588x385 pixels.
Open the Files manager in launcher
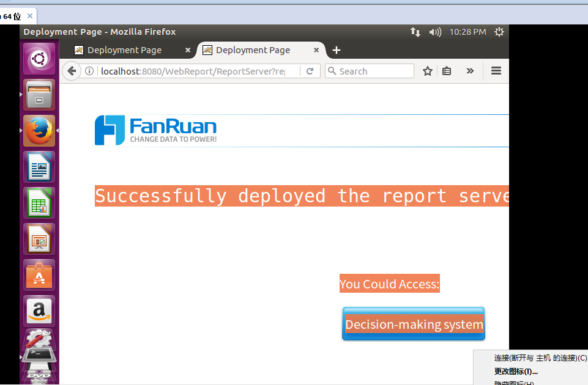tap(39, 95)
